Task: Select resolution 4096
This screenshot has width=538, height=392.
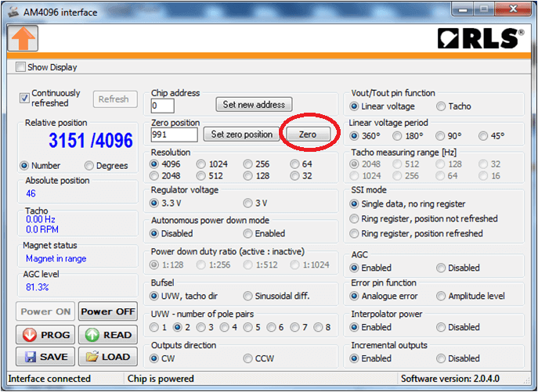Action: [165, 164]
